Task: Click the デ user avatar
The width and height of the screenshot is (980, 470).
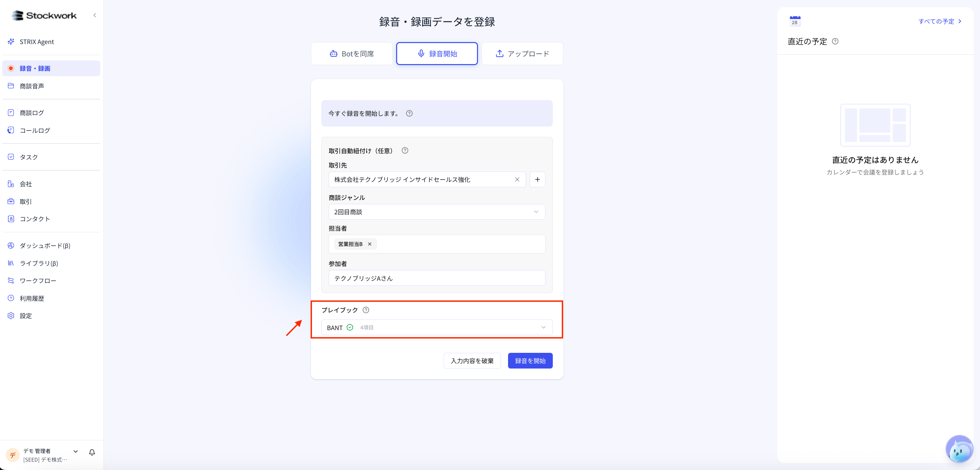Action: point(13,455)
